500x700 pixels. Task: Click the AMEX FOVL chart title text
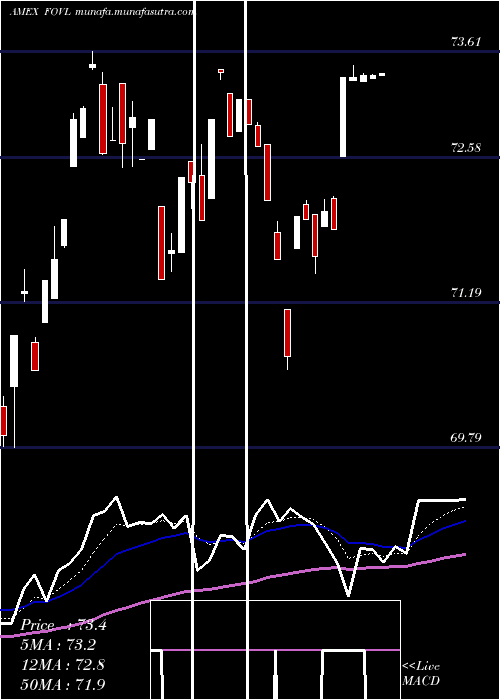coord(101,12)
